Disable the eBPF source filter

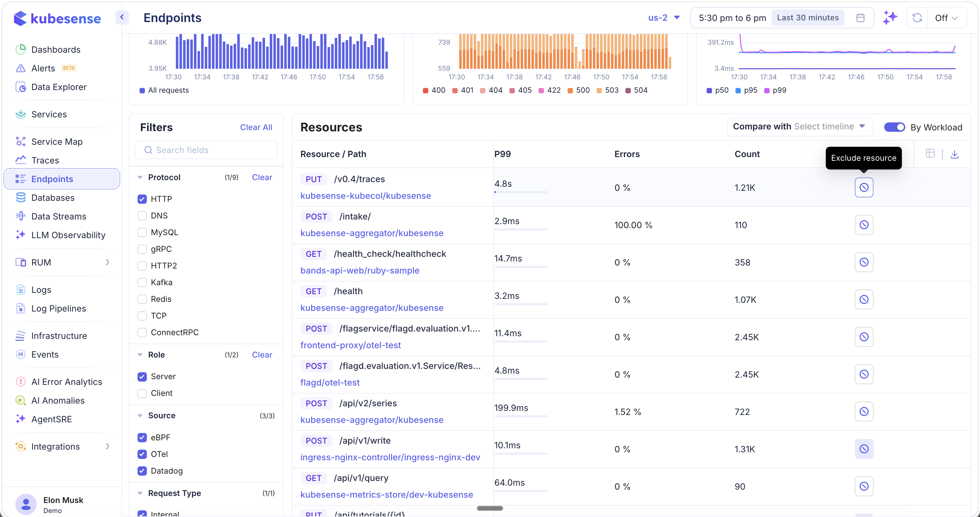(x=142, y=437)
